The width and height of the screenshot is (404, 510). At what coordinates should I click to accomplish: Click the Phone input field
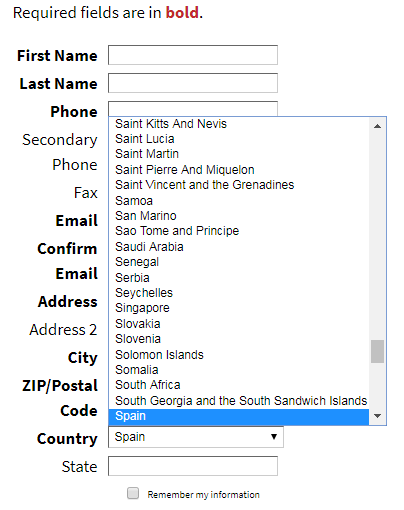[193, 109]
